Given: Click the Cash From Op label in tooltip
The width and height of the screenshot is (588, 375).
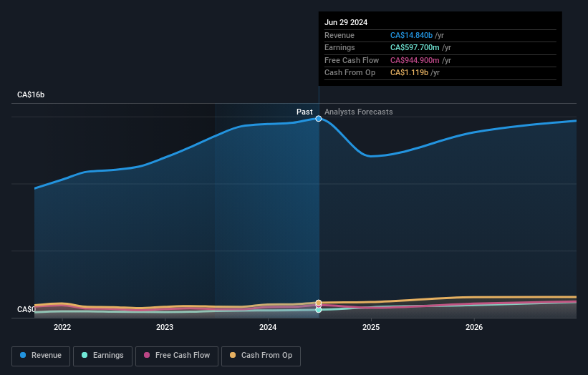Looking at the screenshot, I should point(350,73).
